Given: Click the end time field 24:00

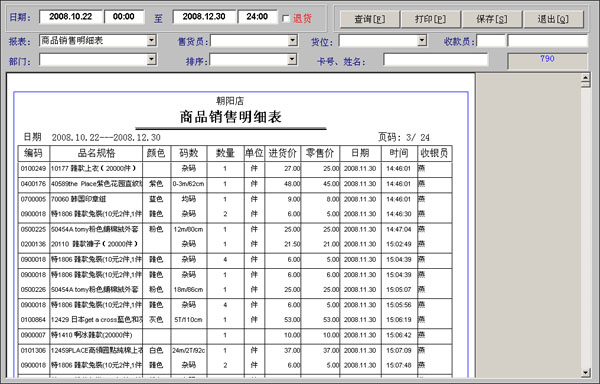Looking at the screenshot, I should (x=257, y=16).
